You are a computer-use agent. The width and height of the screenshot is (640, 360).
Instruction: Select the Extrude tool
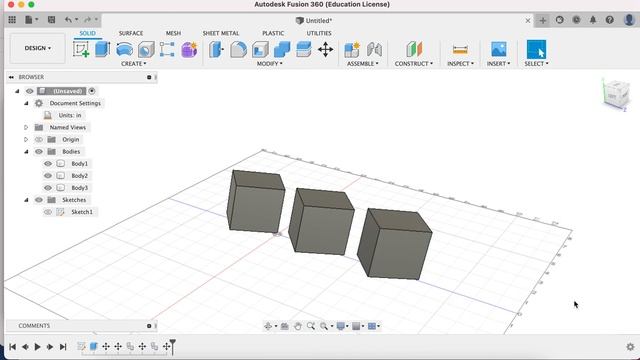[102, 49]
